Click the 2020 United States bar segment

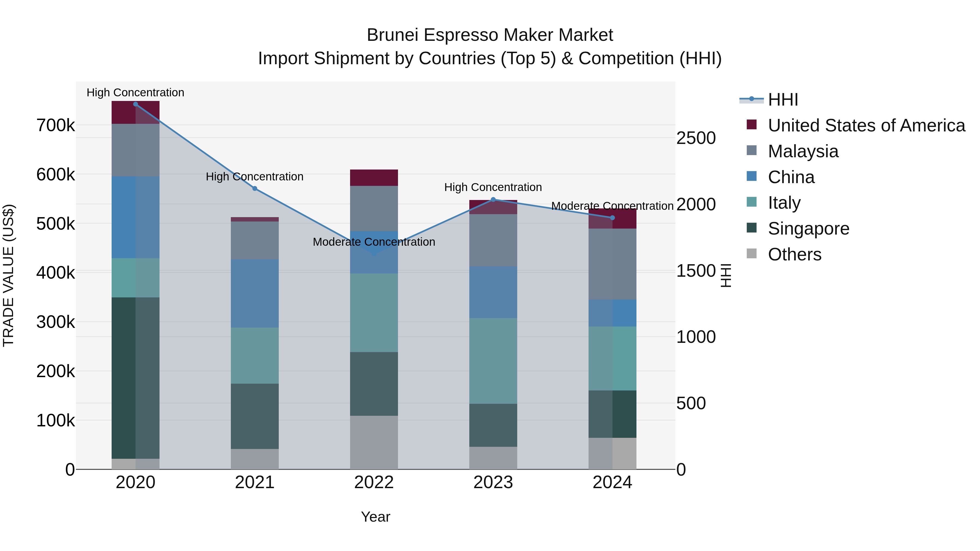click(136, 113)
